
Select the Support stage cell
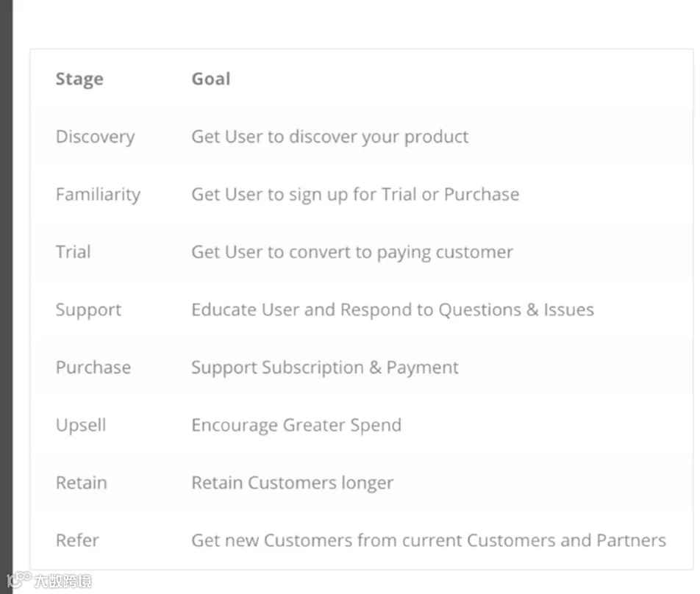point(88,310)
